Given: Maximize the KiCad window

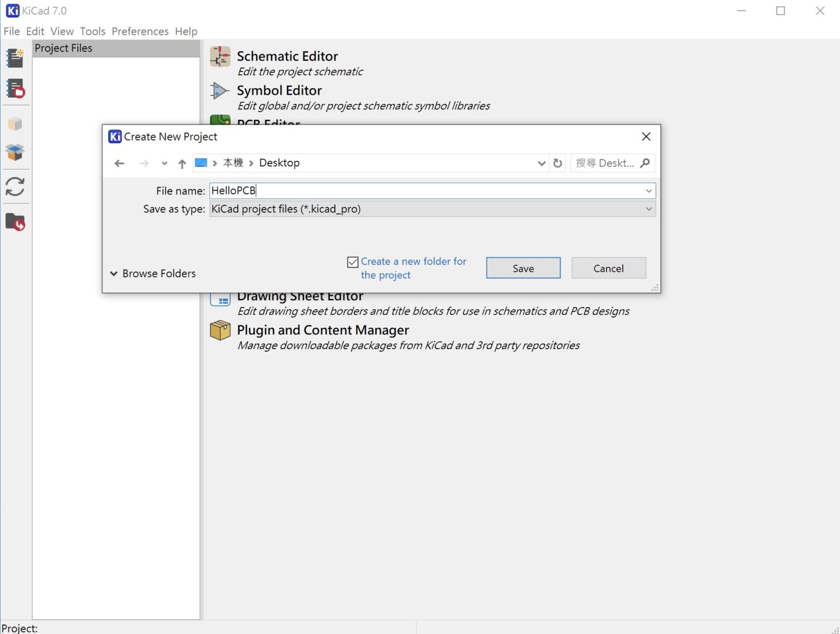Looking at the screenshot, I should 780,10.
